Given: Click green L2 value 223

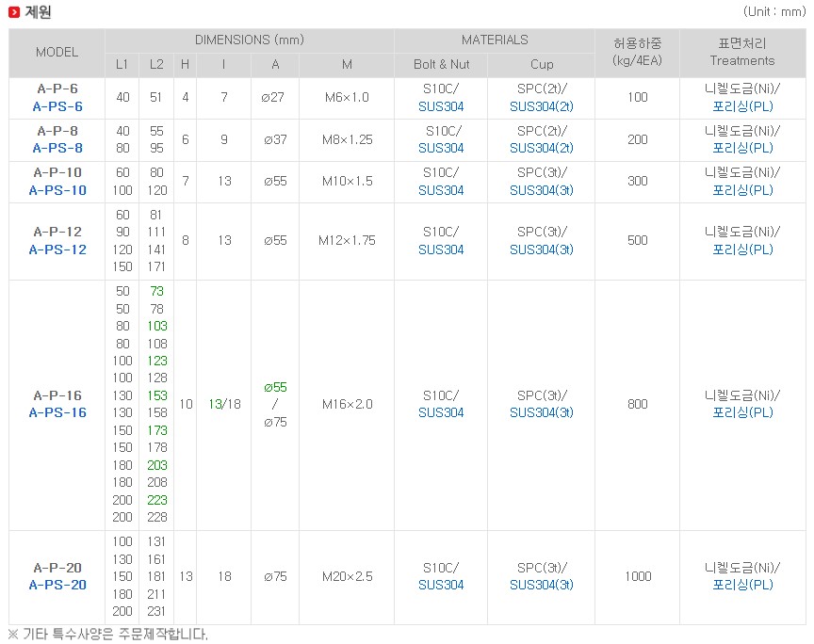Looking at the screenshot, I should [156, 500].
